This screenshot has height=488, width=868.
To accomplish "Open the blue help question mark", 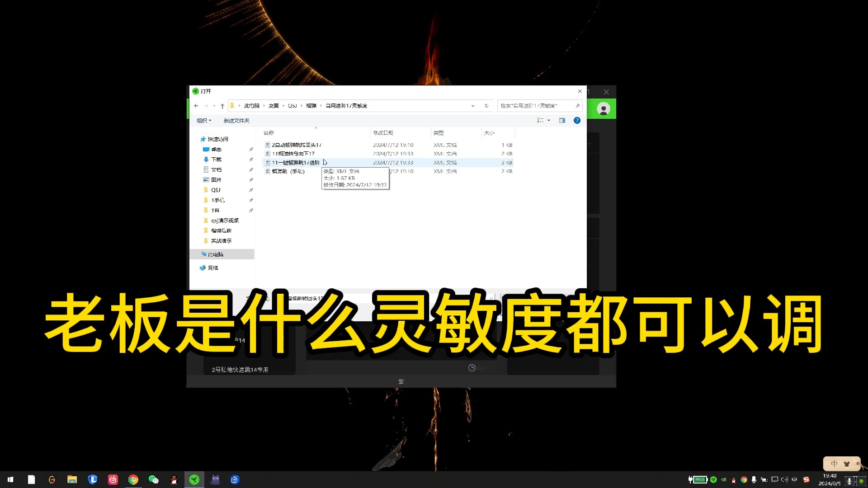I will tap(577, 121).
